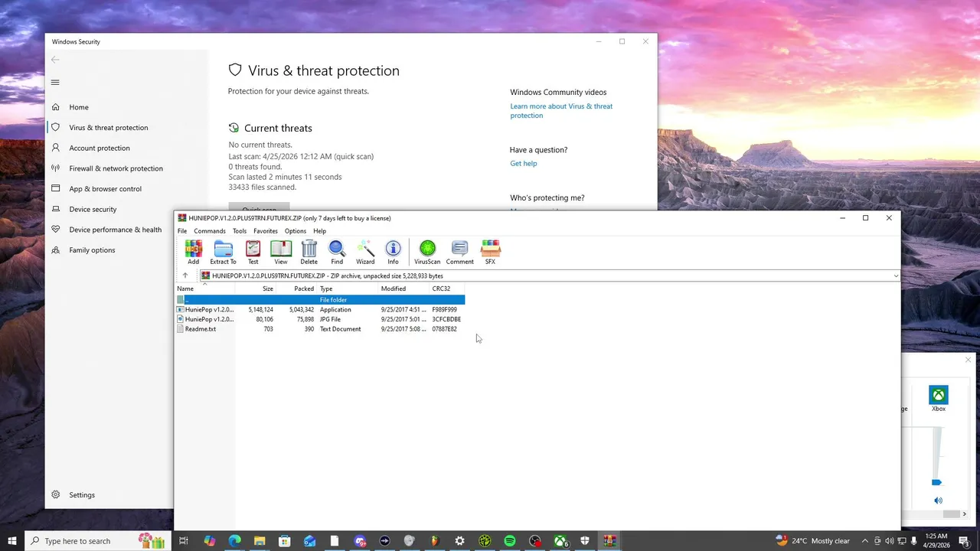This screenshot has height=551, width=980.
Task: Click the 24°C Mostly clear weather widget
Action: (x=812, y=541)
